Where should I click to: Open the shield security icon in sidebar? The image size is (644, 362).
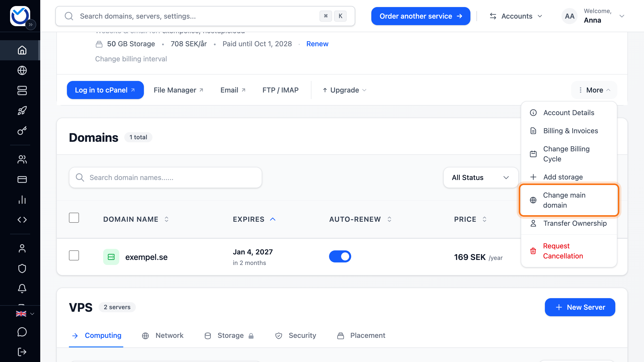pyautogui.click(x=22, y=268)
